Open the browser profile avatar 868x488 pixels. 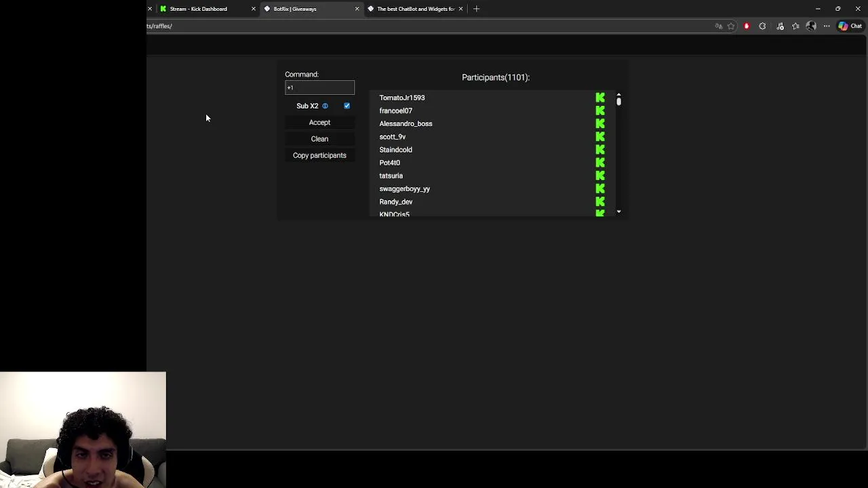(x=811, y=26)
